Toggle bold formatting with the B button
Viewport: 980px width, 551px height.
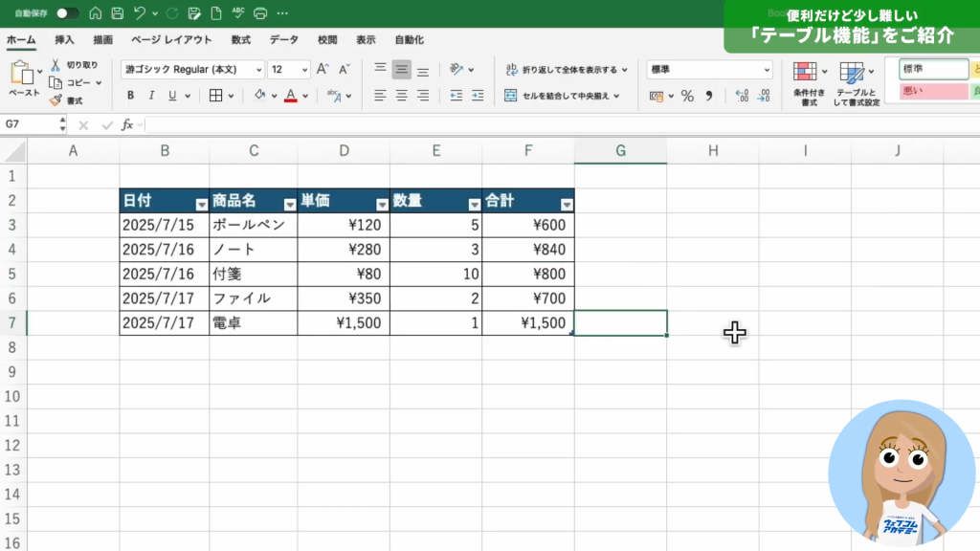pos(130,96)
